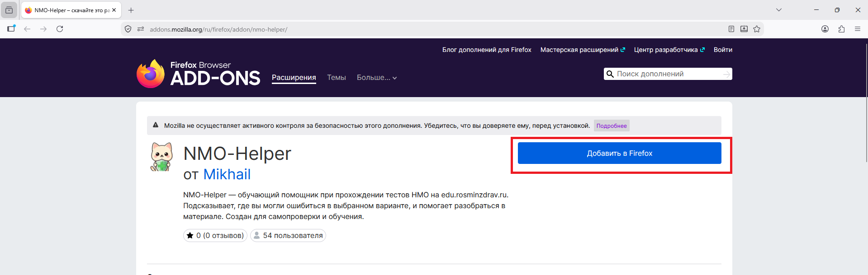Click the NMO-Helper cat icon
The height and width of the screenshot is (275, 868).
point(161,157)
